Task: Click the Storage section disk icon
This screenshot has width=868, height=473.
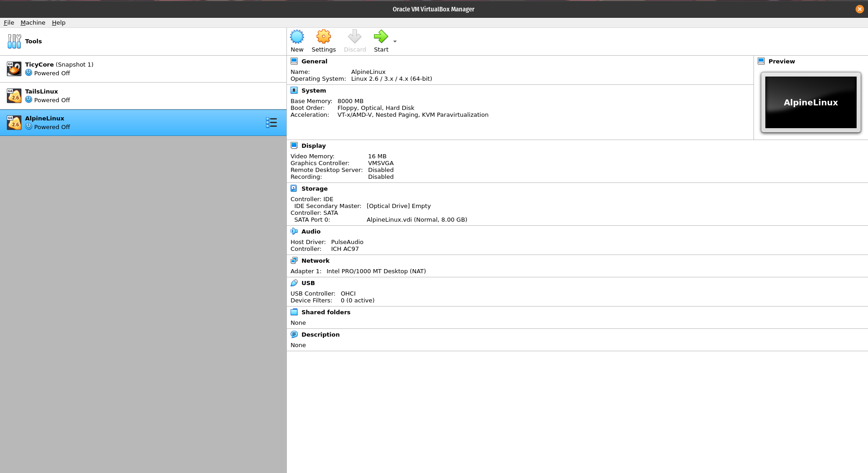Action: pos(294,188)
